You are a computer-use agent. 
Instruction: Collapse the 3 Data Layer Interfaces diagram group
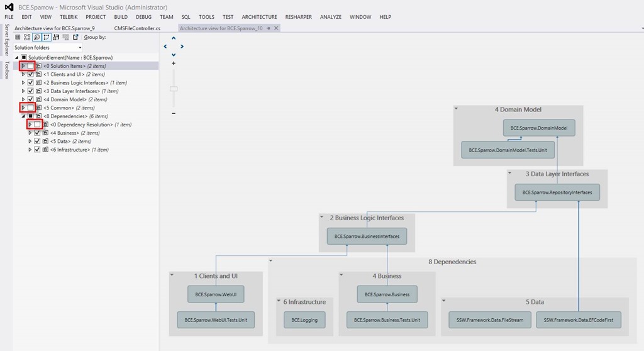click(x=509, y=173)
